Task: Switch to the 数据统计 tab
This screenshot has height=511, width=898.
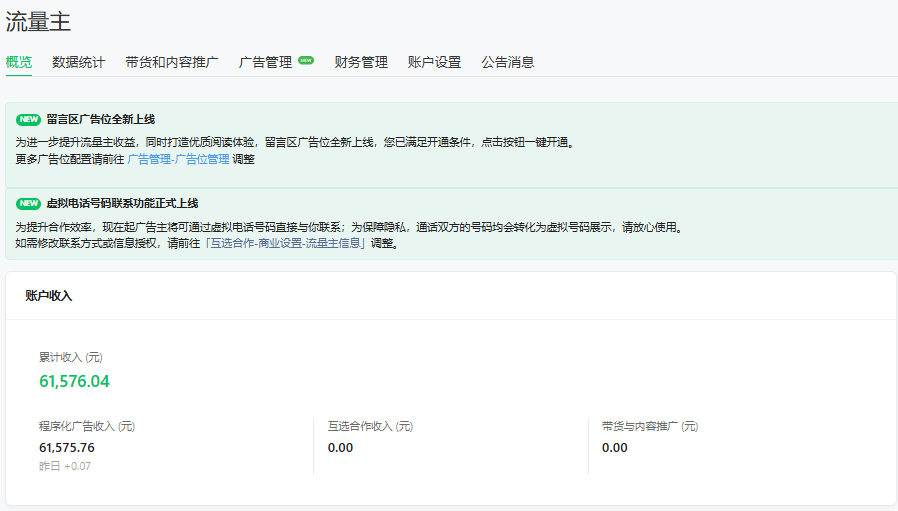Action: click(x=78, y=62)
